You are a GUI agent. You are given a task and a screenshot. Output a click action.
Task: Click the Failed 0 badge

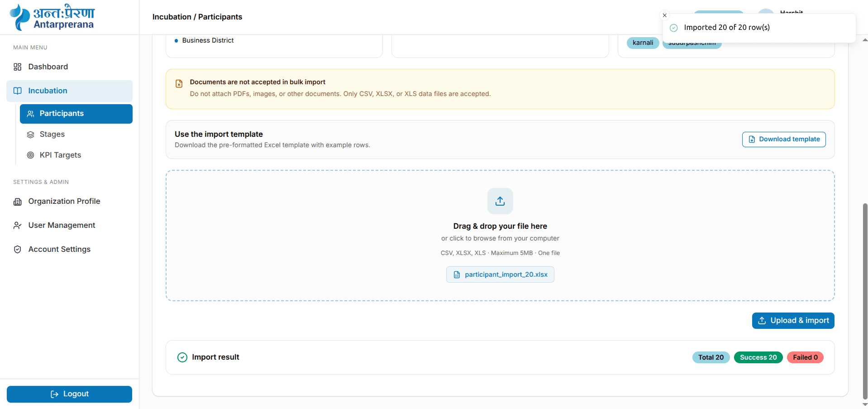(805, 357)
